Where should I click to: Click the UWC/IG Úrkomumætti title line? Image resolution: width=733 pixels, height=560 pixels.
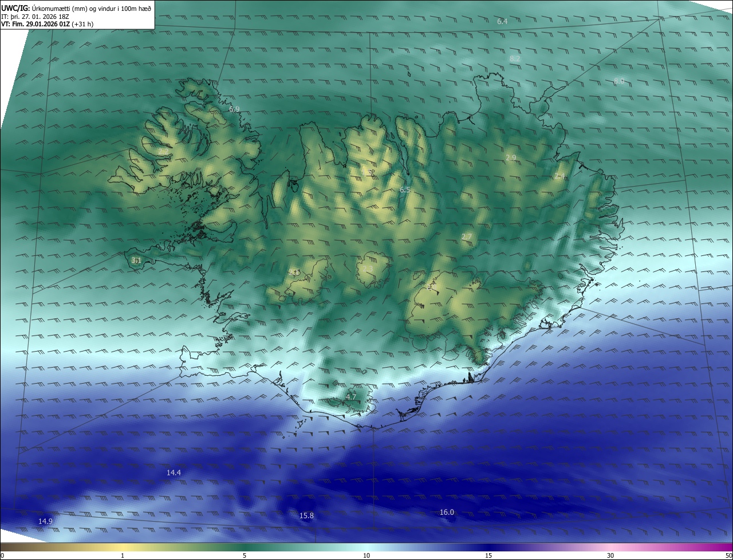tap(76, 8)
